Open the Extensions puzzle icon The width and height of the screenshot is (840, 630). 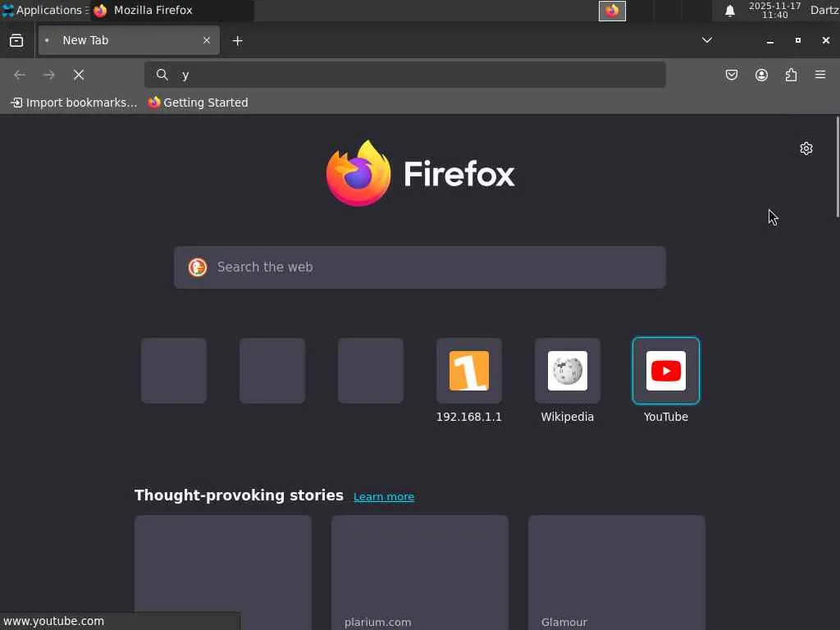click(x=791, y=75)
